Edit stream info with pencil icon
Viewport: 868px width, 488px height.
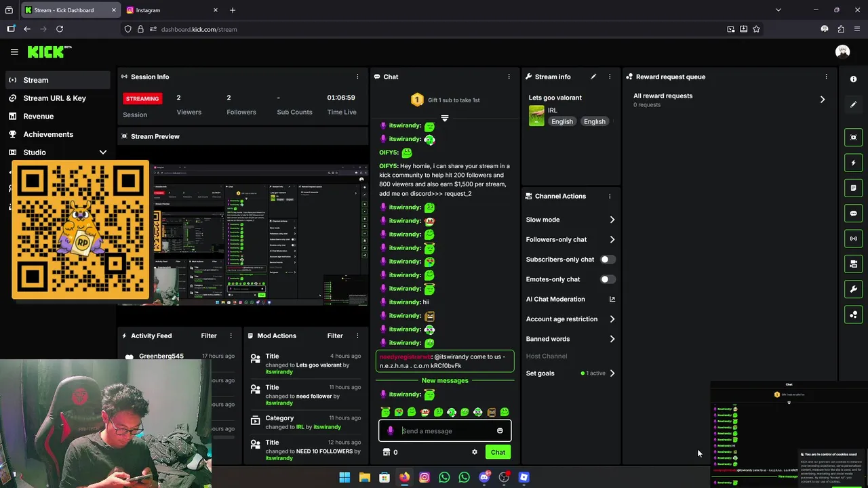point(593,77)
